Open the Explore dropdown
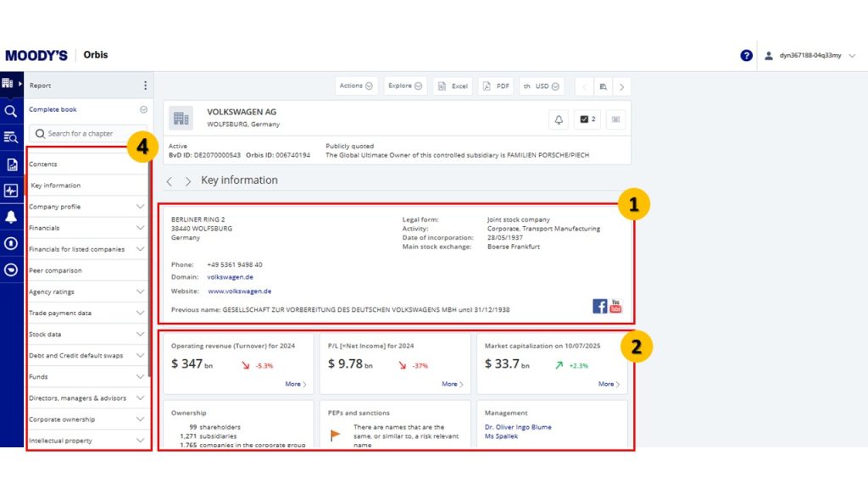Image resolution: width=868 pixels, height=488 pixels. 405,86
